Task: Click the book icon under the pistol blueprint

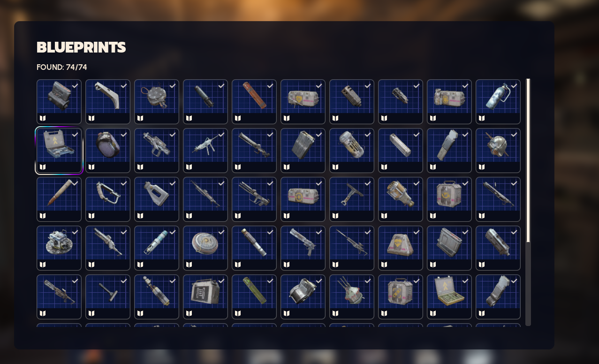Action: click(287, 265)
